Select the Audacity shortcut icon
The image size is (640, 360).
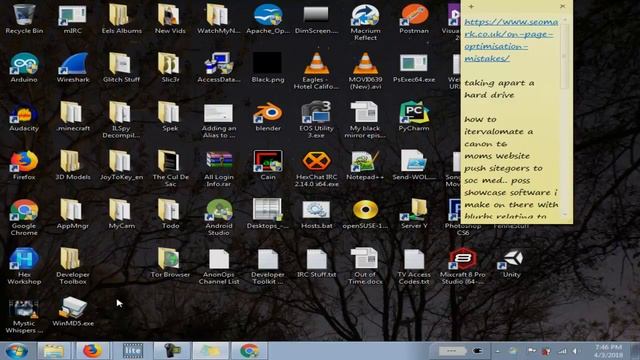click(24, 116)
